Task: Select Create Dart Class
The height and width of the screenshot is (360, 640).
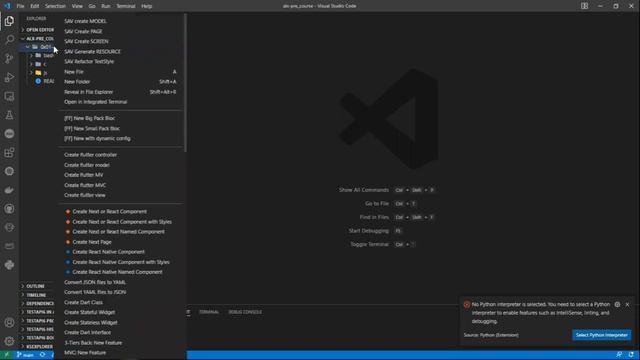Action: tap(120, 302)
